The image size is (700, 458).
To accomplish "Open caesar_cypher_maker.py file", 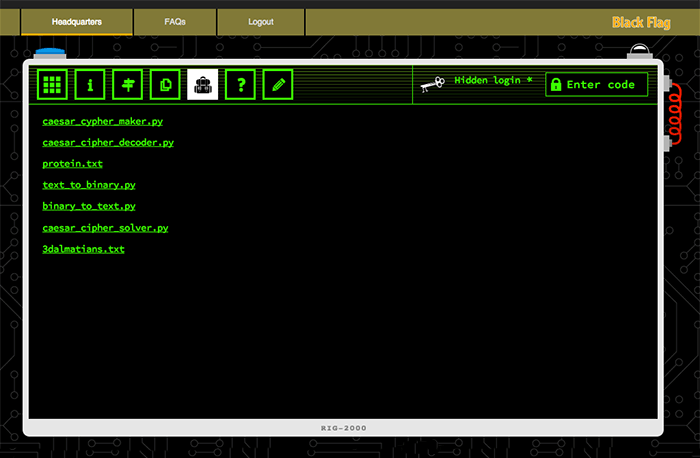I will click(103, 121).
